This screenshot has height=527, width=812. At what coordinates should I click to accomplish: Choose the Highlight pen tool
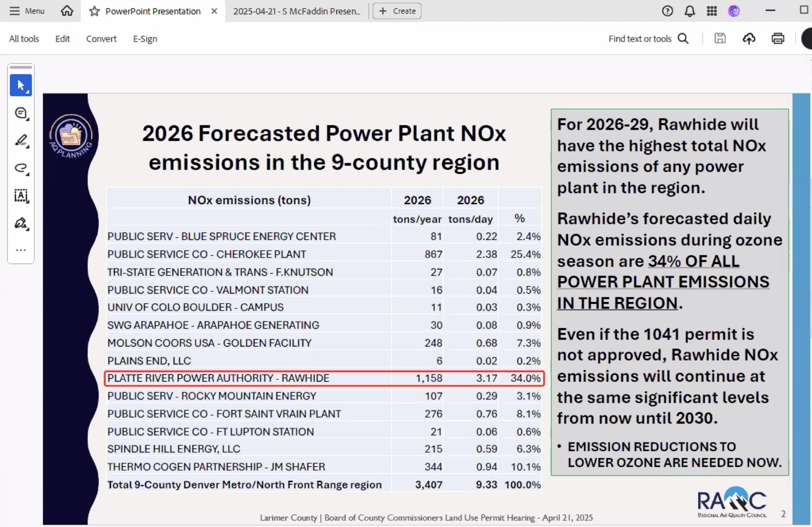pyautogui.click(x=21, y=140)
